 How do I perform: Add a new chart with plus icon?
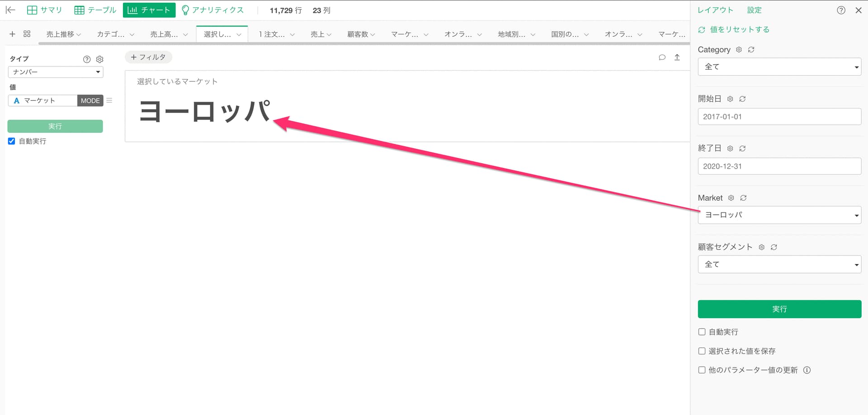click(x=13, y=34)
